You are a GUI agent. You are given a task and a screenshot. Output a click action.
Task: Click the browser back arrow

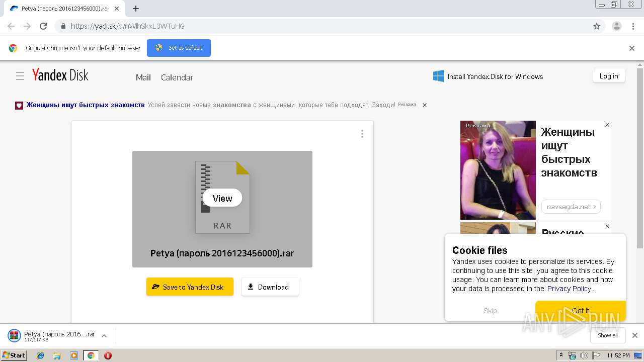point(11,26)
